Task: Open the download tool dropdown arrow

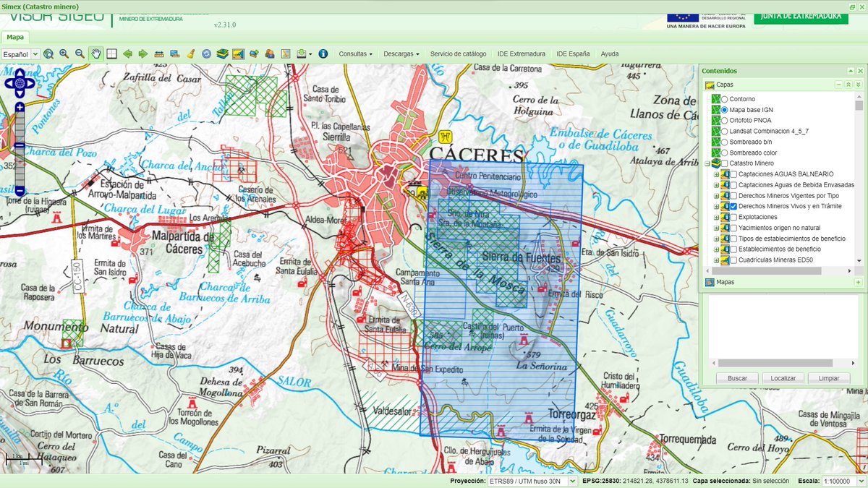Action: click(311, 53)
